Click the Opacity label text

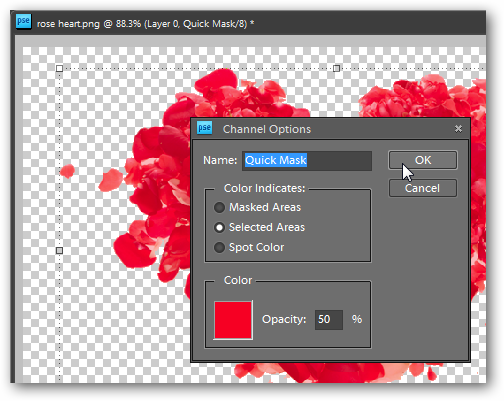pyautogui.click(x=284, y=319)
